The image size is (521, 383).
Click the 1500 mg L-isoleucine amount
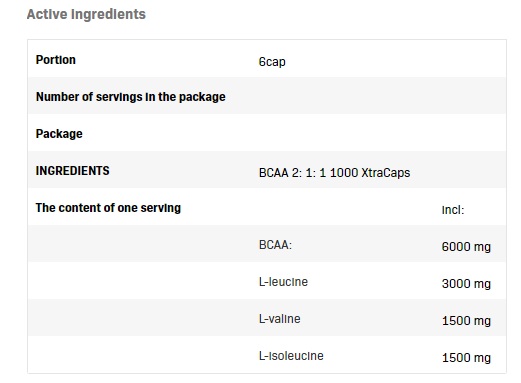466,358
